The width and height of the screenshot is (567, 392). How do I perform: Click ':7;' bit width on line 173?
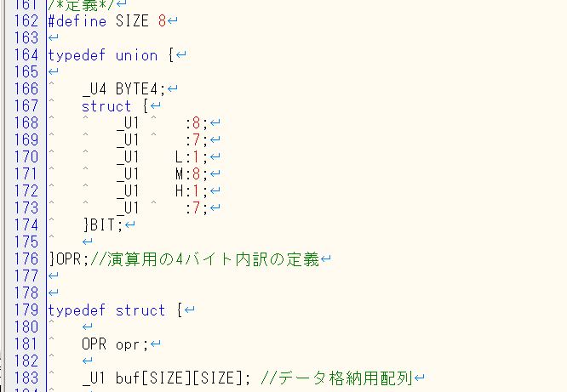[x=197, y=208]
